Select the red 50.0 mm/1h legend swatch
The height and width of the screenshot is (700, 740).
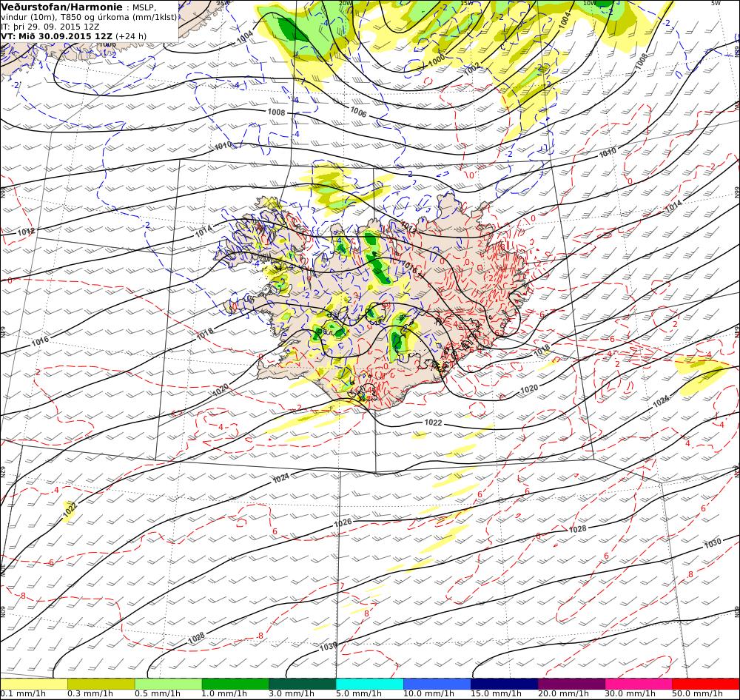point(706,684)
